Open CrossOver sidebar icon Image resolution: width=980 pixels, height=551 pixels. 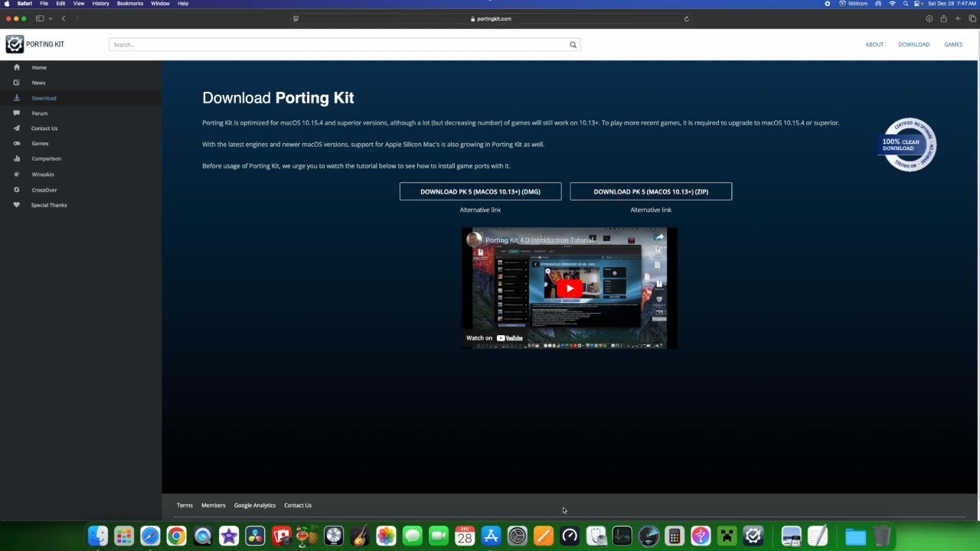click(x=17, y=190)
